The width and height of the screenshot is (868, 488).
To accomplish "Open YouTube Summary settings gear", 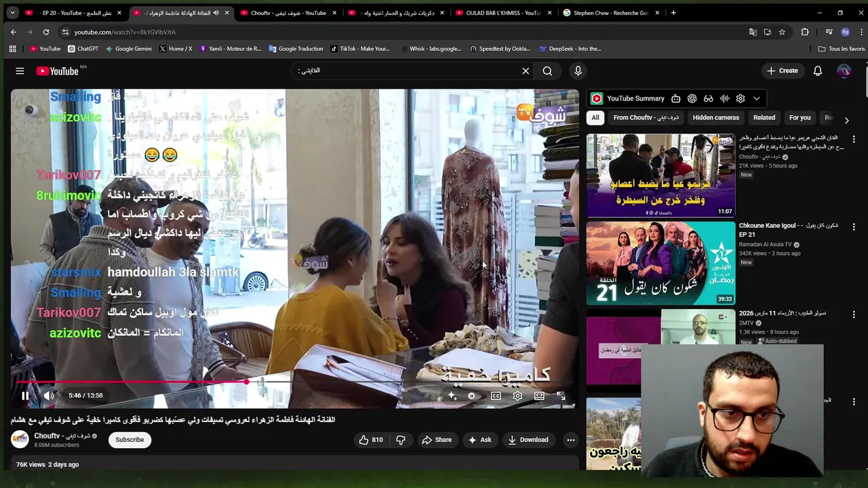I will tap(741, 98).
